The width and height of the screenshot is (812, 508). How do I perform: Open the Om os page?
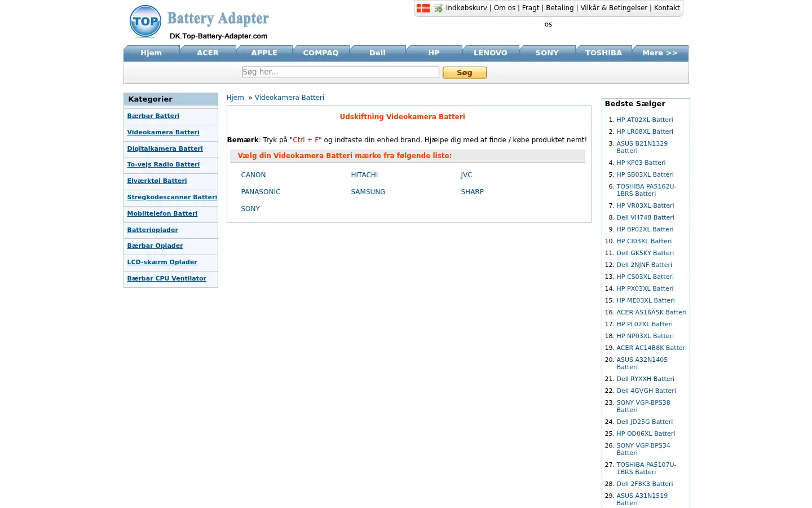(x=505, y=8)
